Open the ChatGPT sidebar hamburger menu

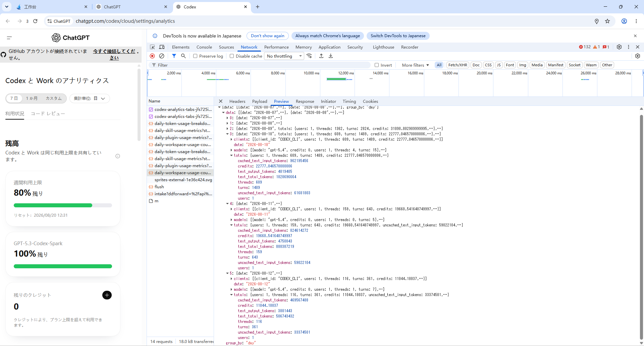point(9,38)
